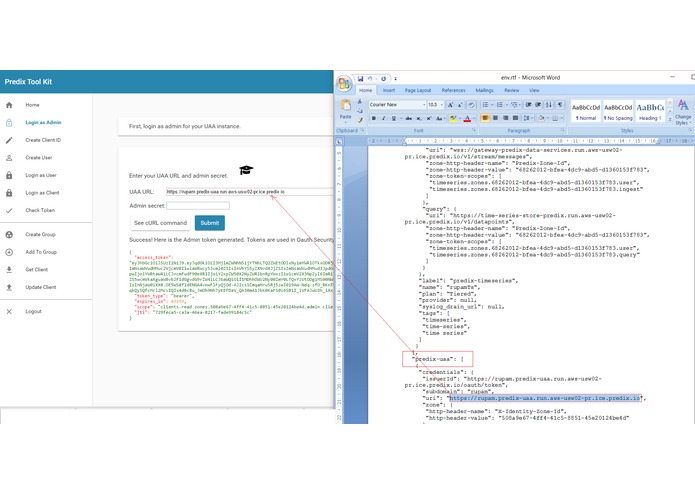Click the Home icon in Predix sidebar

[x=9, y=105]
